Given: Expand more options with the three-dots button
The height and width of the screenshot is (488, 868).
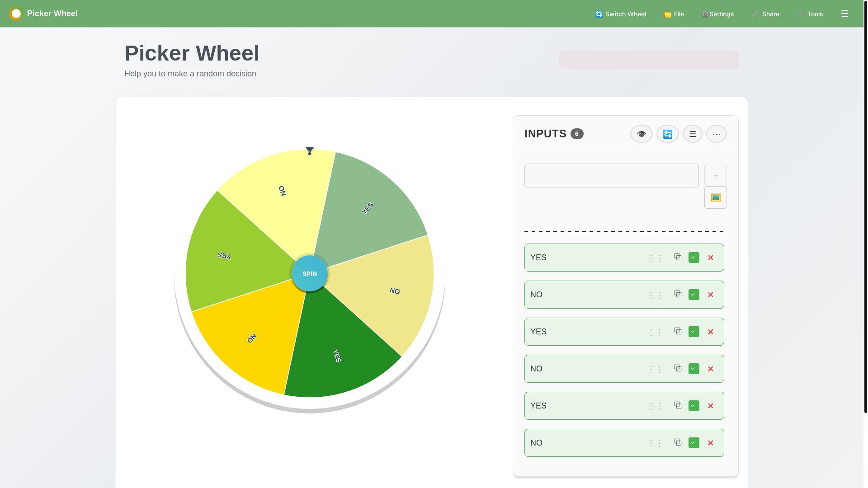Looking at the screenshot, I should (717, 134).
